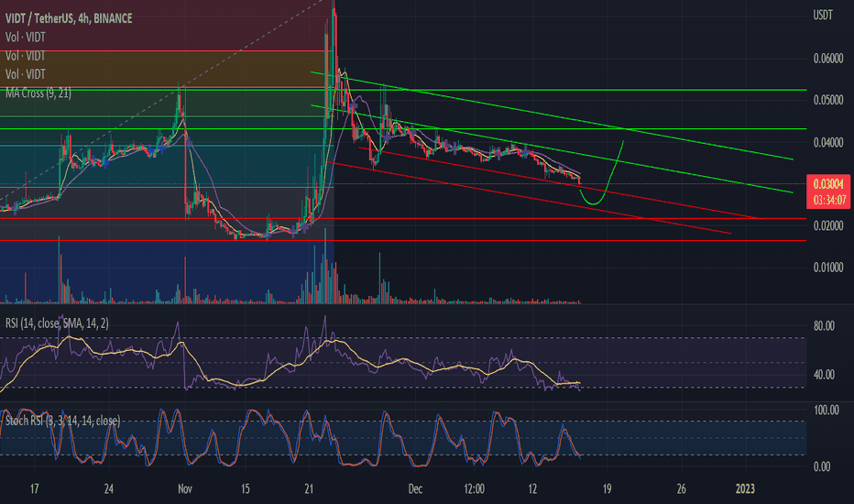This screenshot has width=854, height=504.
Task: Click the 0.06000 price axis label
Action: click(x=827, y=59)
